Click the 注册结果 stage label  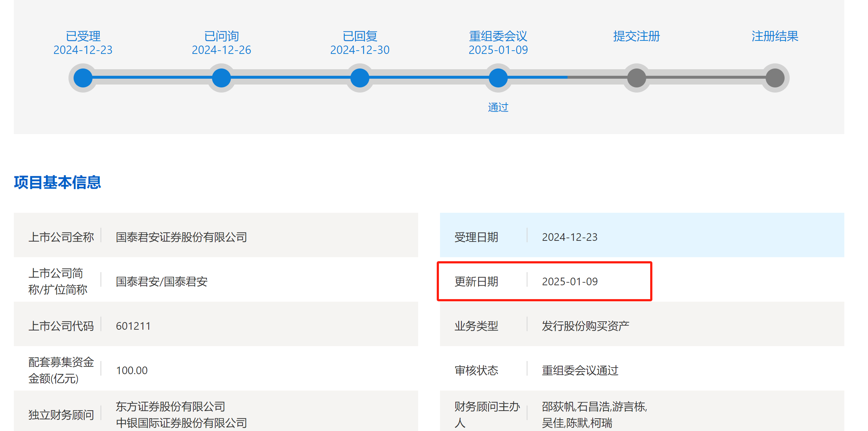775,36
